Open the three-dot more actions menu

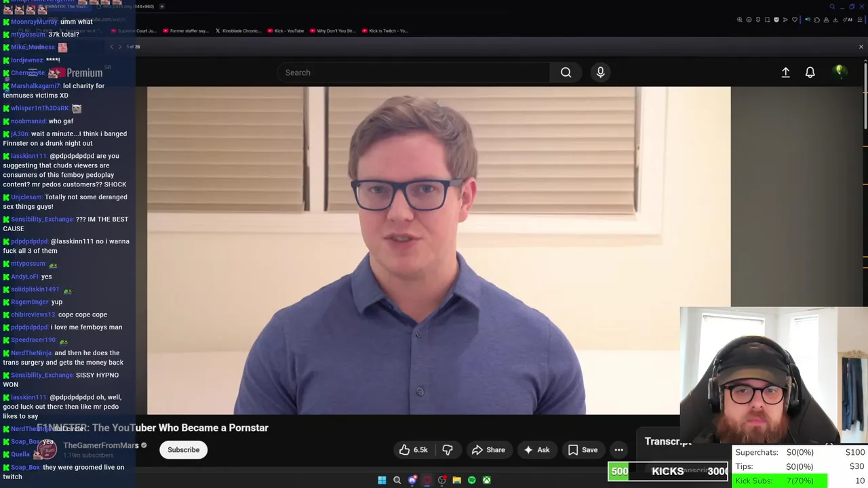click(618, 450)
